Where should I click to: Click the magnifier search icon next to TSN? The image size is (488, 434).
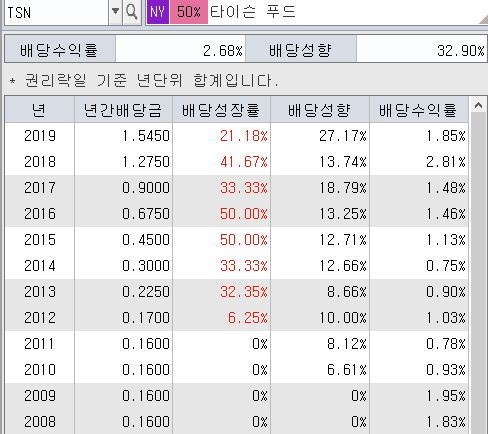tap(132, 12)
